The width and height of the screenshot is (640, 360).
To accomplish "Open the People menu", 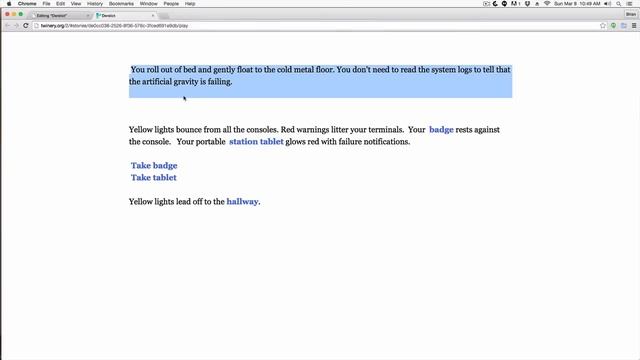I will click(171, 4).
